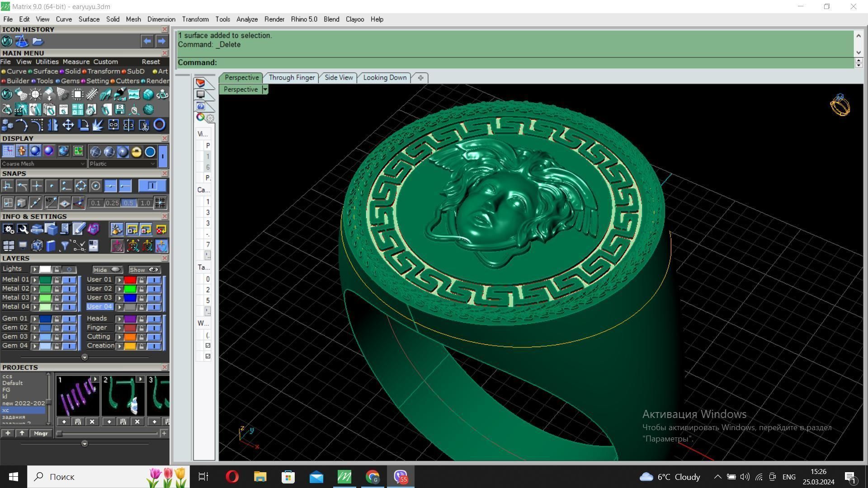Toggle the large Snaps on/off switch
The width and height of the screenshot is (868, 488).
151,186
